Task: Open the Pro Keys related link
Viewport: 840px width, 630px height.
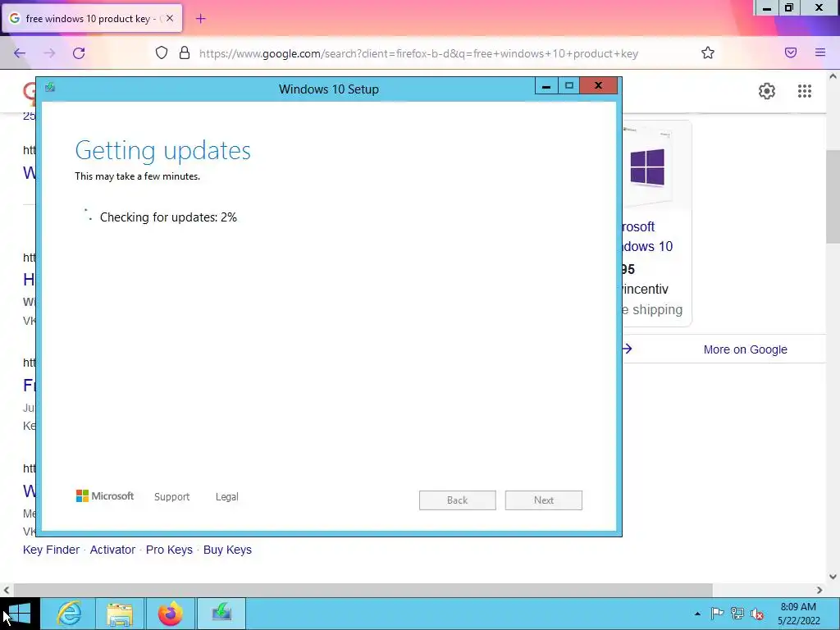Action: coord(169,550)
